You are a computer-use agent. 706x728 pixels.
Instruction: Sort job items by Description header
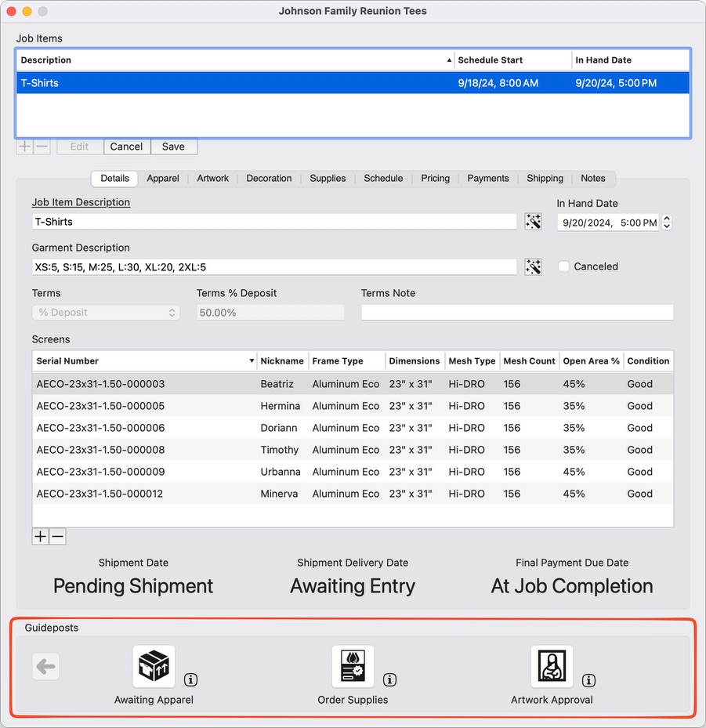point(235,60)
